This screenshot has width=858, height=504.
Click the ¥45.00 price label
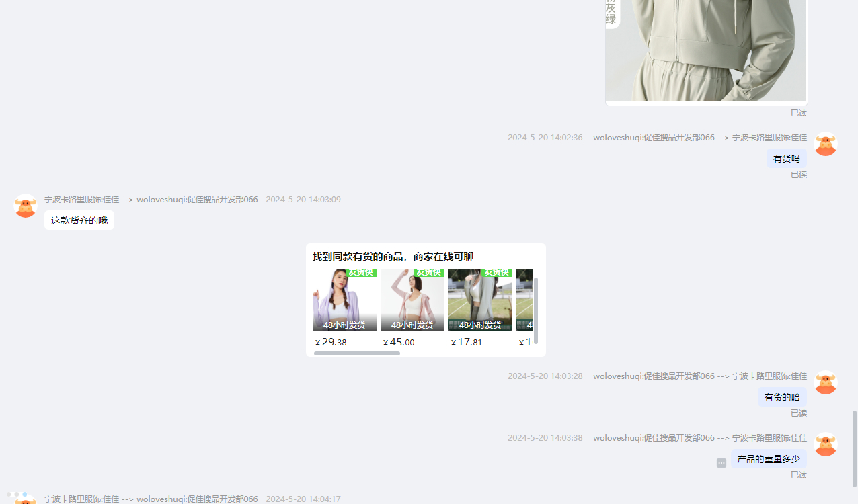pyautogui.click(x=399, y=342)
